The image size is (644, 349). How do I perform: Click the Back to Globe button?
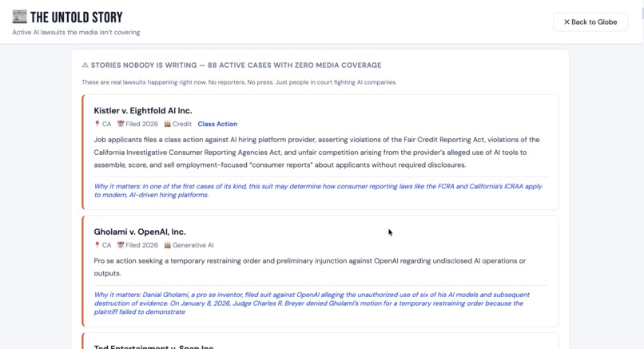[590, 22]
